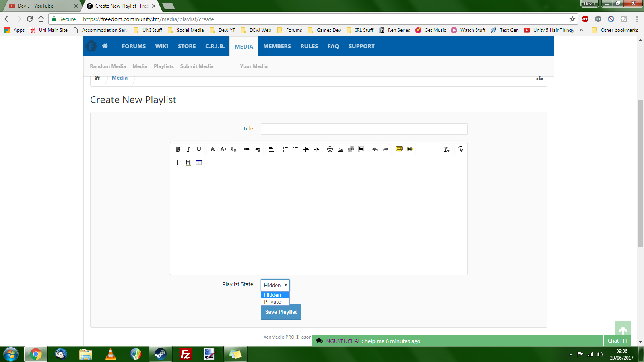Toggle bold formatting in the editor
This screenshot has width=644, height=362.
click(178, 149)
